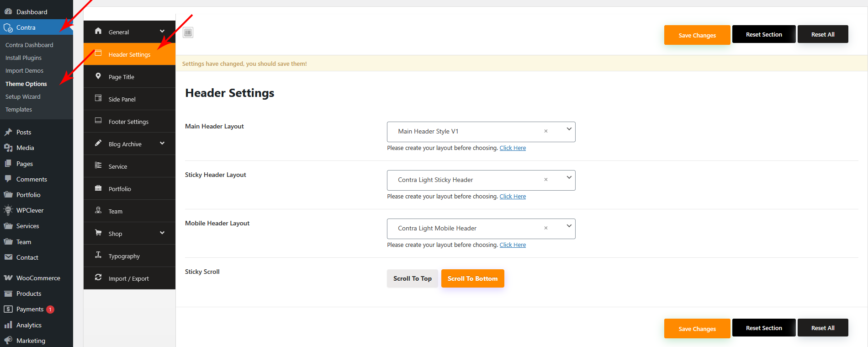Click the Marketing megaphone icon
Image resolution: width=868 pixels, height=347 pixels.
[x=8, y=341]
